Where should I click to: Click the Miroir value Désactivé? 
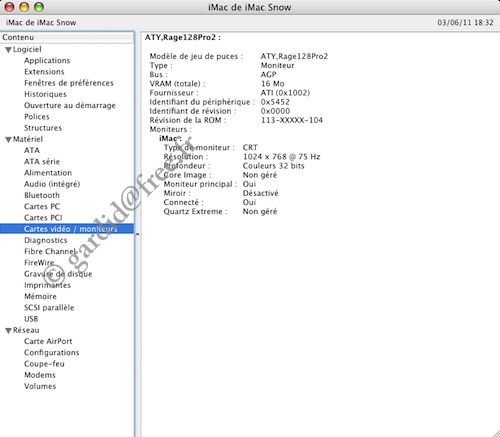coord(260,193)
